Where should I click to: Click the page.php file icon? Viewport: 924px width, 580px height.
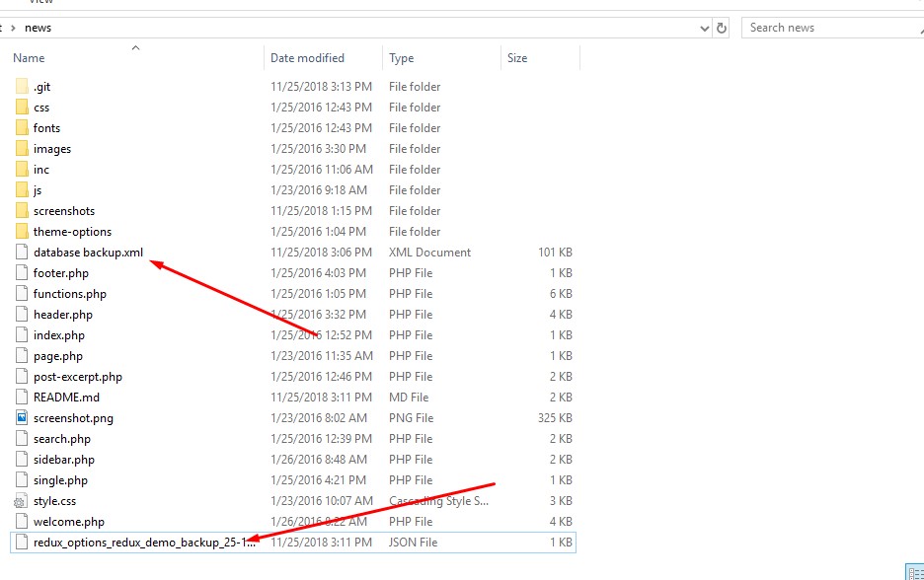pos(22,356)
